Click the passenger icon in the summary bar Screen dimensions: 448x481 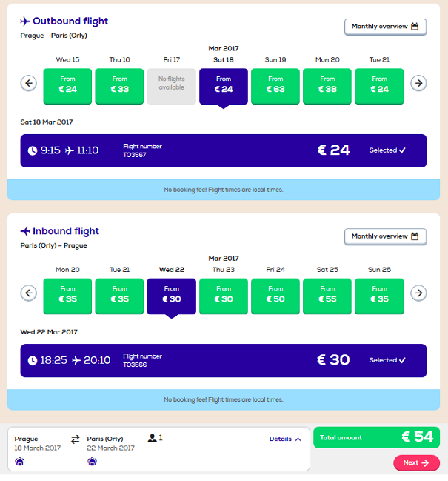point(152,438)
